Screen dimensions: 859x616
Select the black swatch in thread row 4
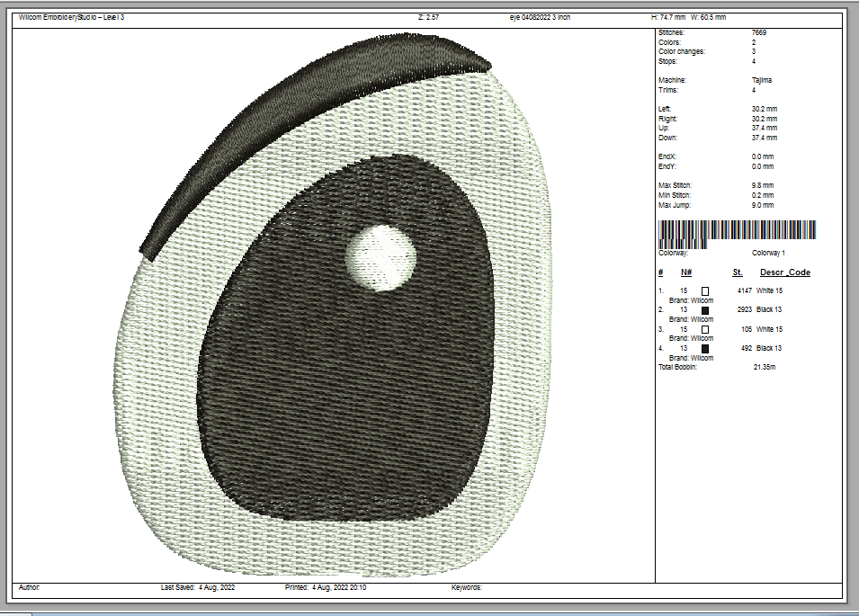tap(705, 348)
